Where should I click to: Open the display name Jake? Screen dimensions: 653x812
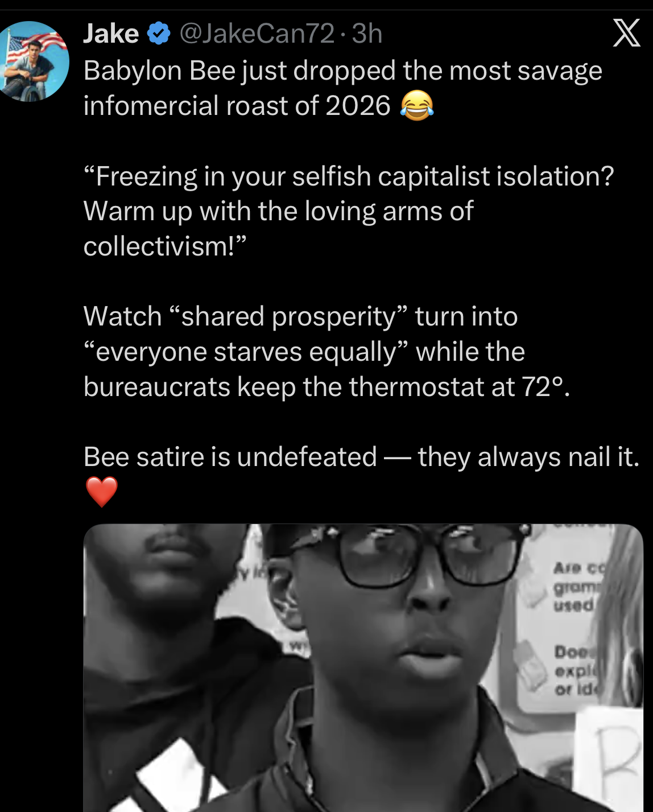point(111,34)
